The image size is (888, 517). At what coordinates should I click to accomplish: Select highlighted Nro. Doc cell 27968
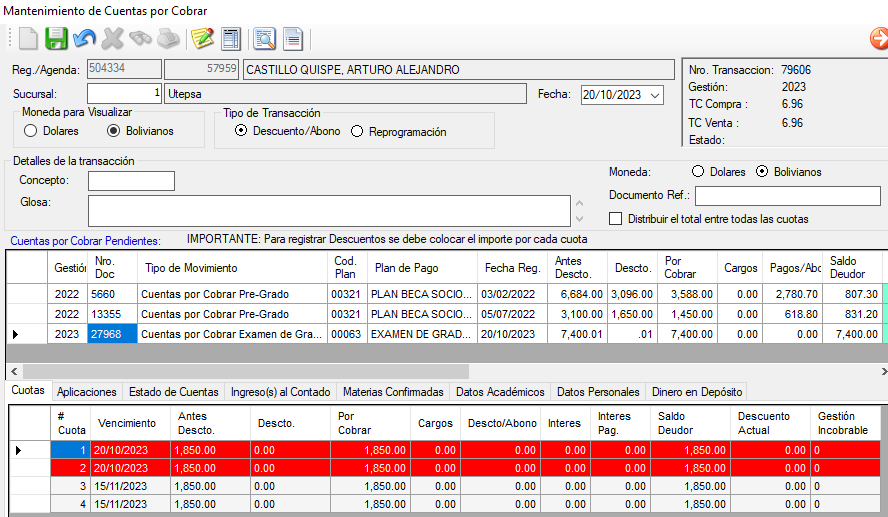click(x=112, y=334)
